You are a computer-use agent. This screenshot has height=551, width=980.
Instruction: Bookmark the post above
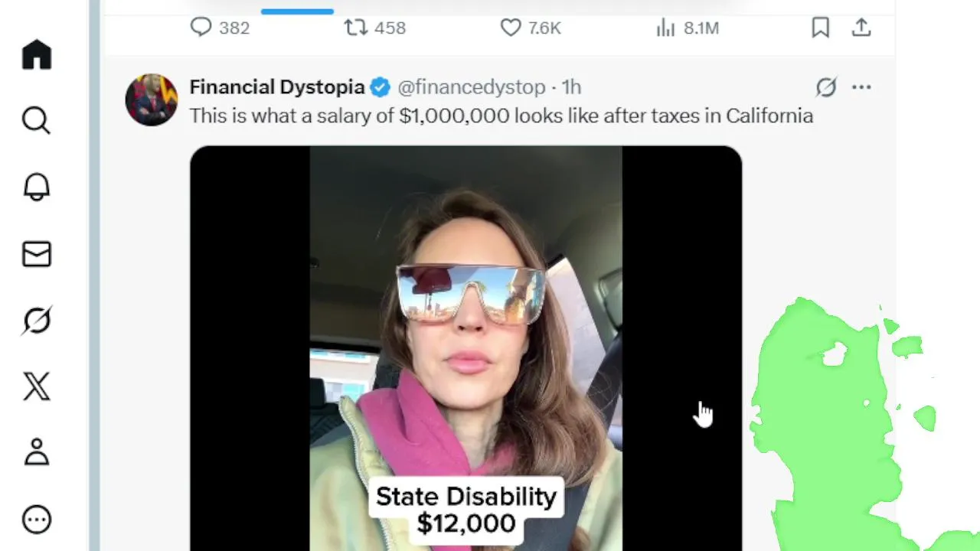820,28
